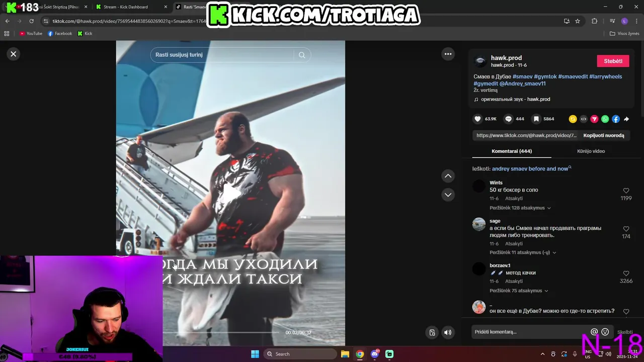This screenshot has width=644, height=362.
Task: Open Facebook bookmark in bookmarks bar
Action: (x=59, y=34)
